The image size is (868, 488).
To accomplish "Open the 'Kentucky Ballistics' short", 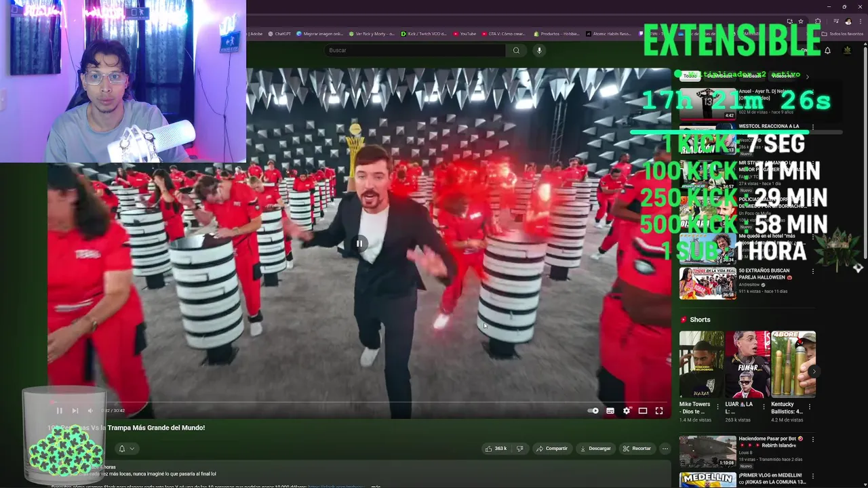I will point(793,364).
